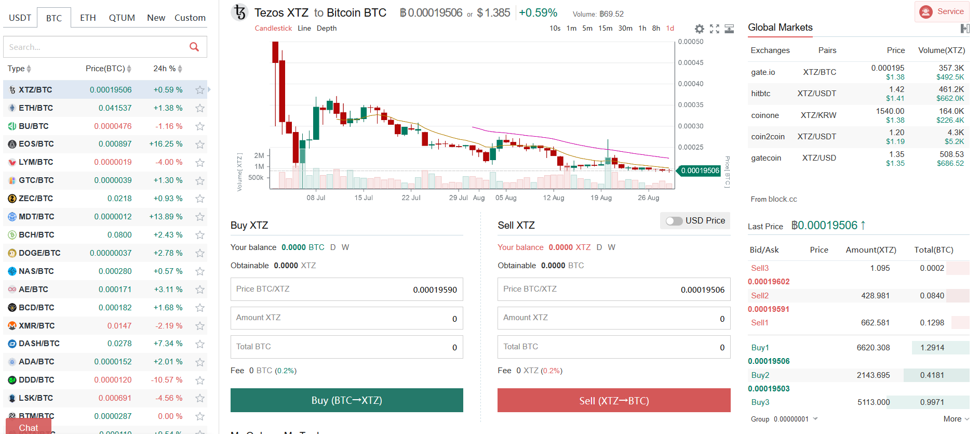Switch to QTUM market tab
This screenshot has height=434, width=980.
point(122,18)
